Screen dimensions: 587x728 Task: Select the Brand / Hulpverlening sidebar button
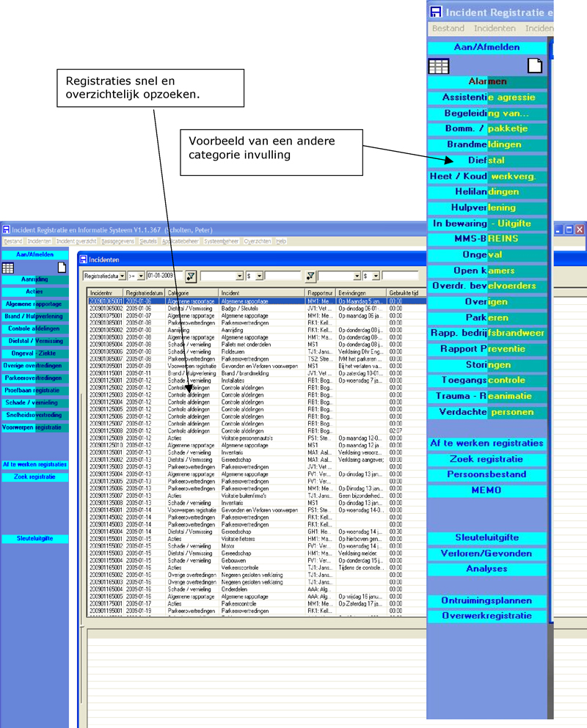point(35,317)
